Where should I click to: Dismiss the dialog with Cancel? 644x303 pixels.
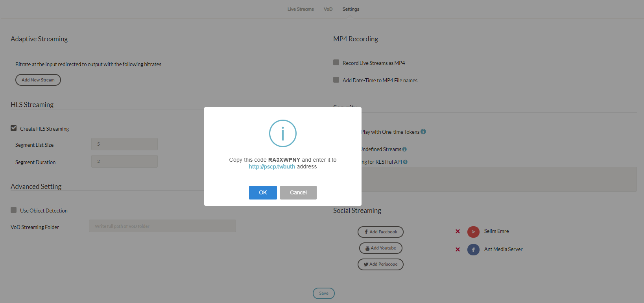click(x=298, y=192)
